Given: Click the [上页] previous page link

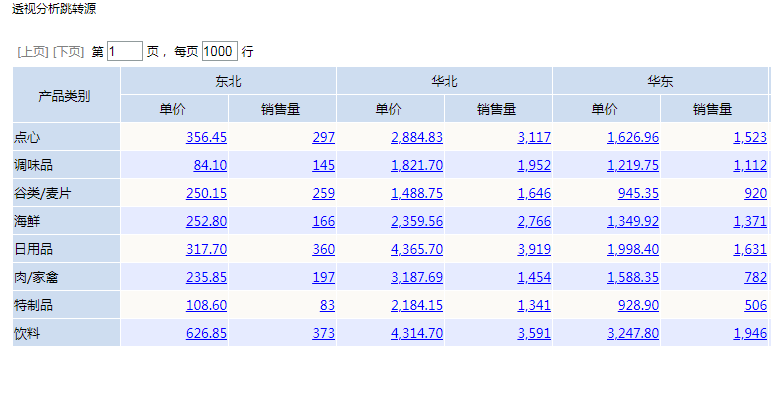Looking at the screenshot, I should click(x=32, y=52).
